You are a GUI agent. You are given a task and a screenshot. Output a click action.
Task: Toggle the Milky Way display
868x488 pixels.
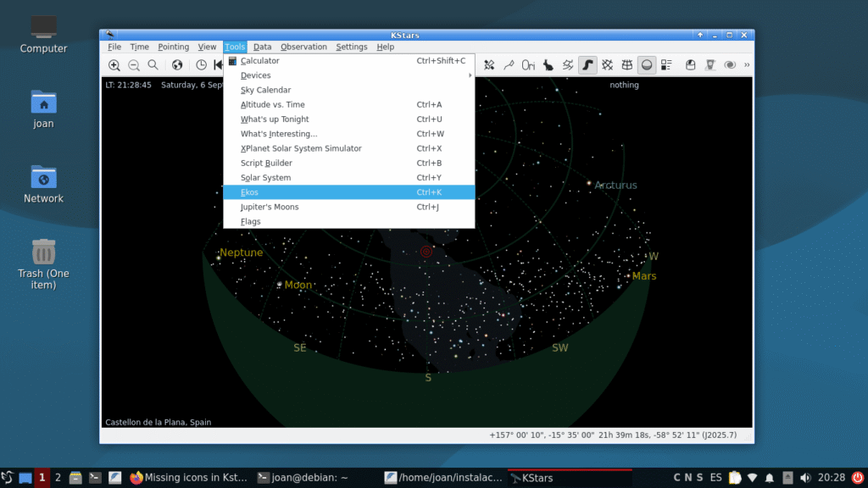click(587, 65)
